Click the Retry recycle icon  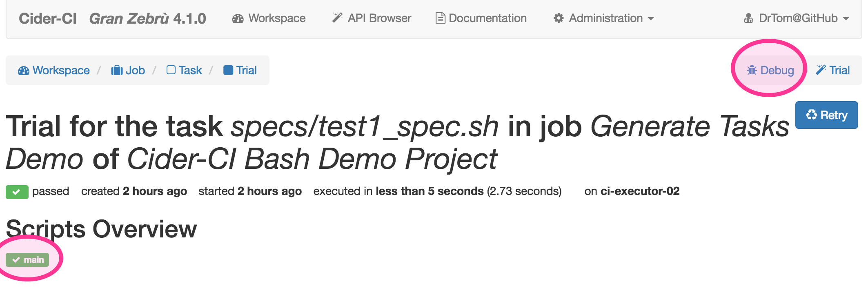click(811, 115)
